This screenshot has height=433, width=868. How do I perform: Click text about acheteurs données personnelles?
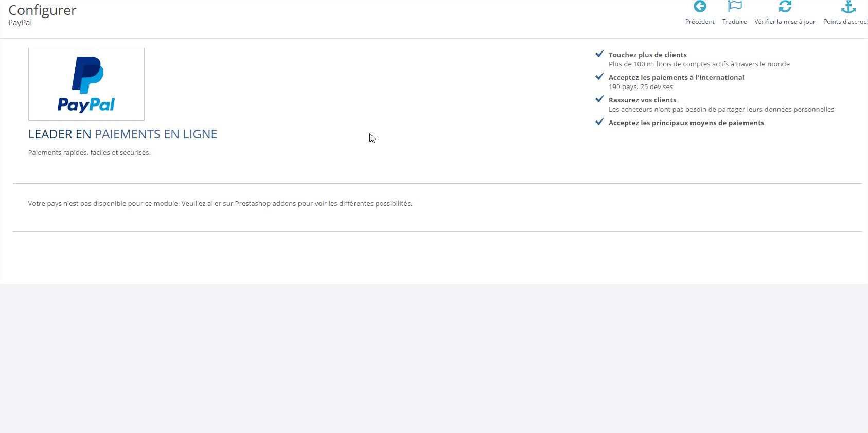[721, 110]
